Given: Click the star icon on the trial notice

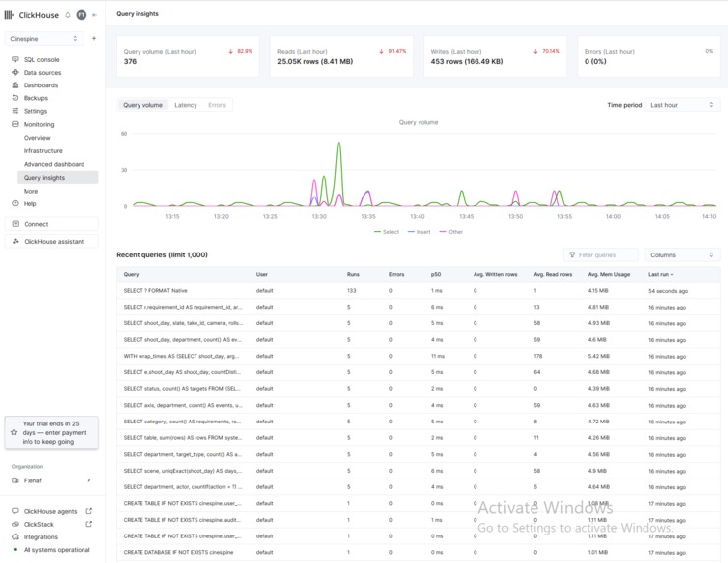Looking at the screenshot, I should (x=14, y=432).
